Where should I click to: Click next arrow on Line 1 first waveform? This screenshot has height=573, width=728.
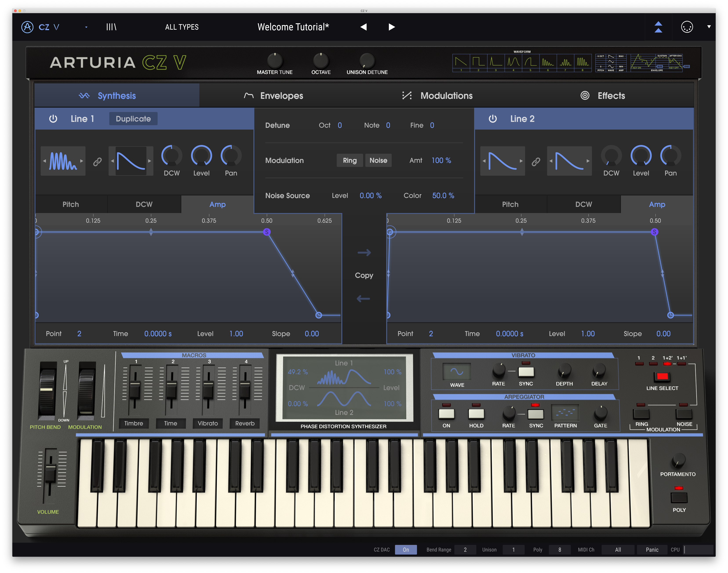[82, 161]
